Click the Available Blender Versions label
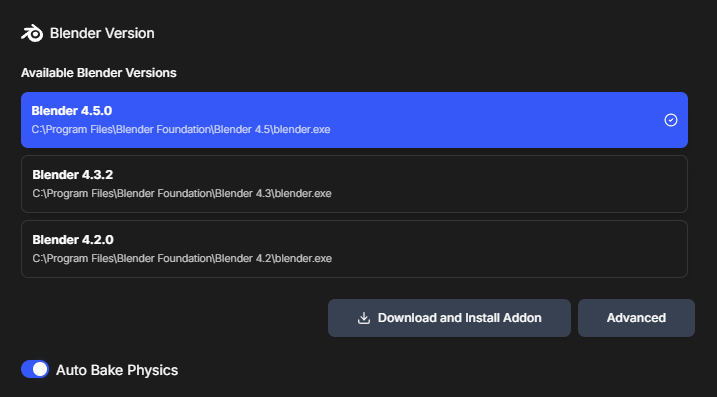The height and width of the screenshot is (397, 717). (x=99, y=73)
